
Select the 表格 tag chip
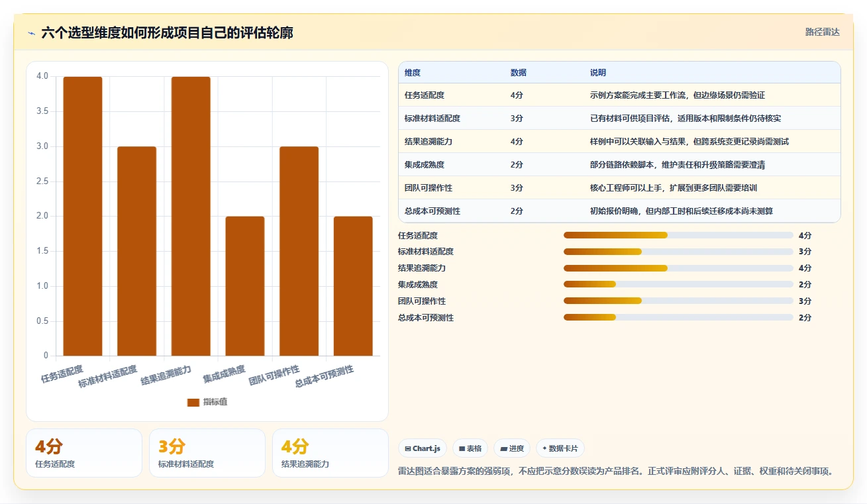pyautogui.click(x=470, y=448)
